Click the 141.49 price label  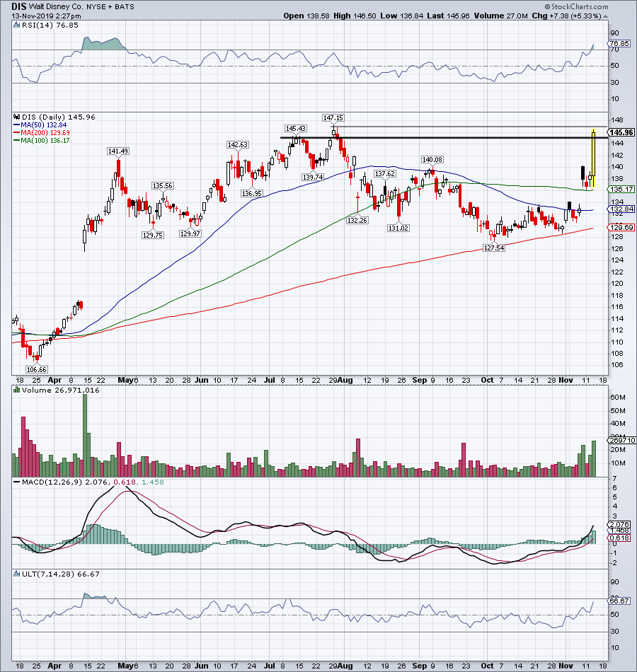click(x=118, y=151)
